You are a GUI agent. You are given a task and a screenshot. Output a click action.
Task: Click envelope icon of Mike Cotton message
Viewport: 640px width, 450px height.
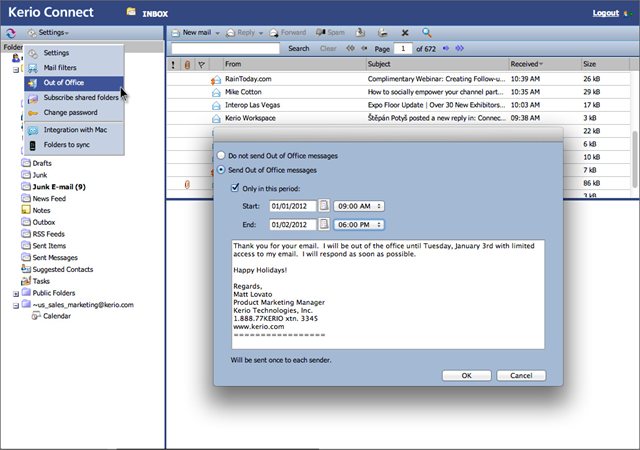point(216,93)
